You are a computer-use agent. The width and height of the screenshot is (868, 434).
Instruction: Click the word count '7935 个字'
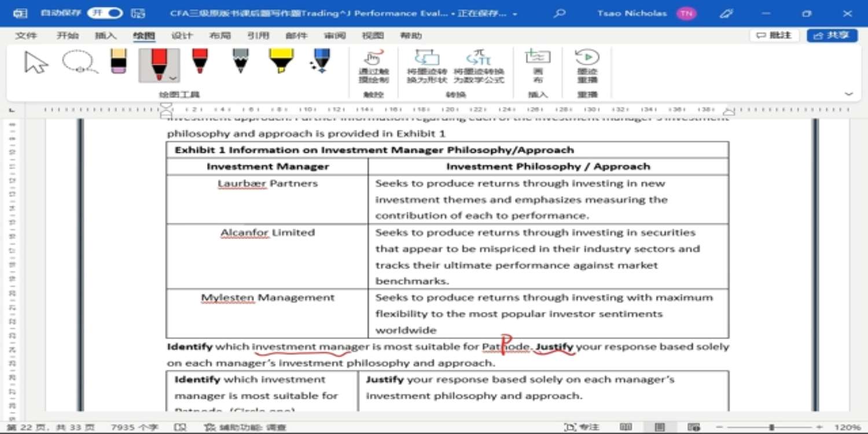pyautogui.click(x=134, y=427)
